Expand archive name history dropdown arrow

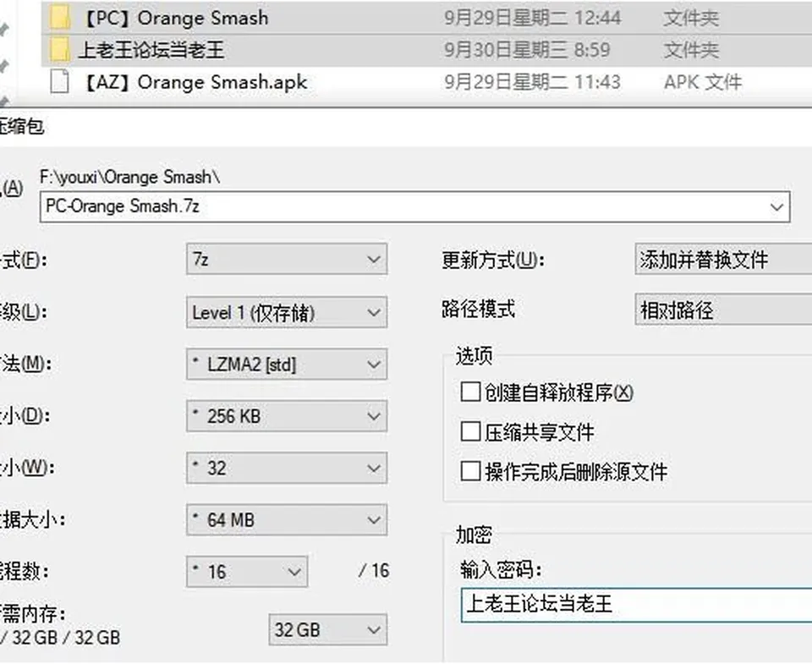[x=776, y=207]
